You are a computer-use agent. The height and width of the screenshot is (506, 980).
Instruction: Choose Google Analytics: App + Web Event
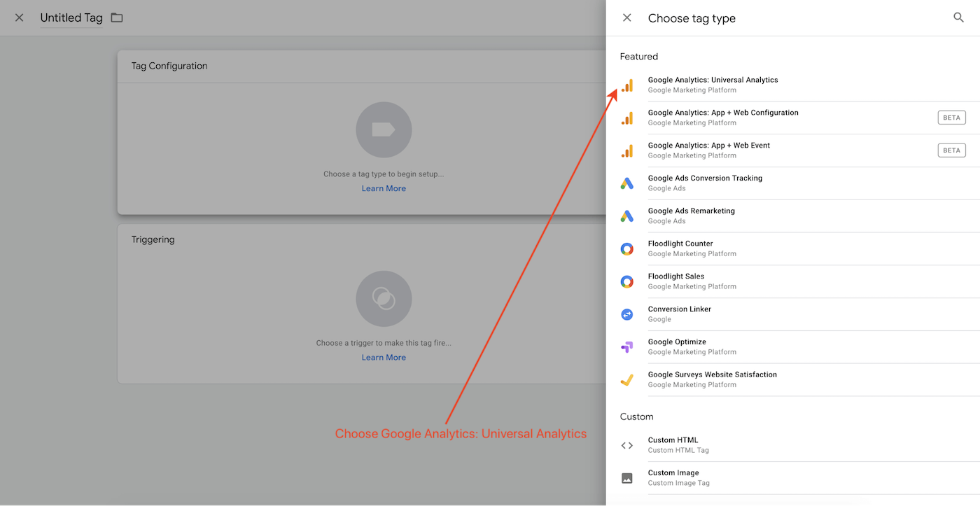[x=793, y=150]
